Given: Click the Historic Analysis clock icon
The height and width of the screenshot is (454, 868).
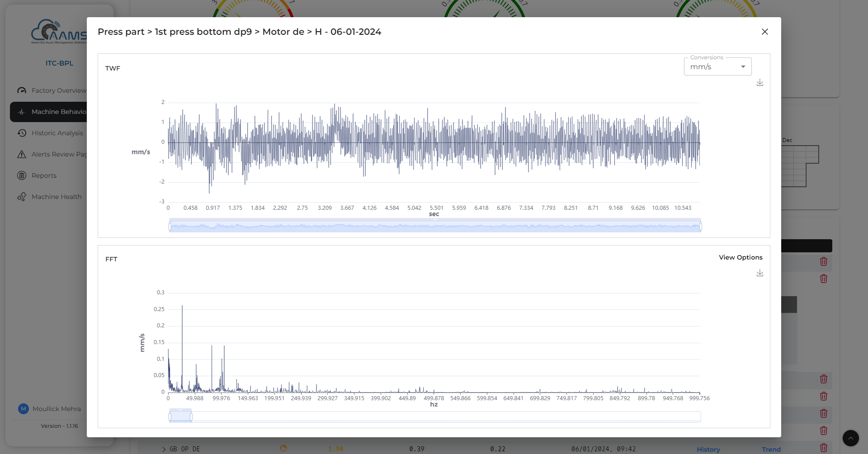Looking at the screenshot, I should coord(22,133).
